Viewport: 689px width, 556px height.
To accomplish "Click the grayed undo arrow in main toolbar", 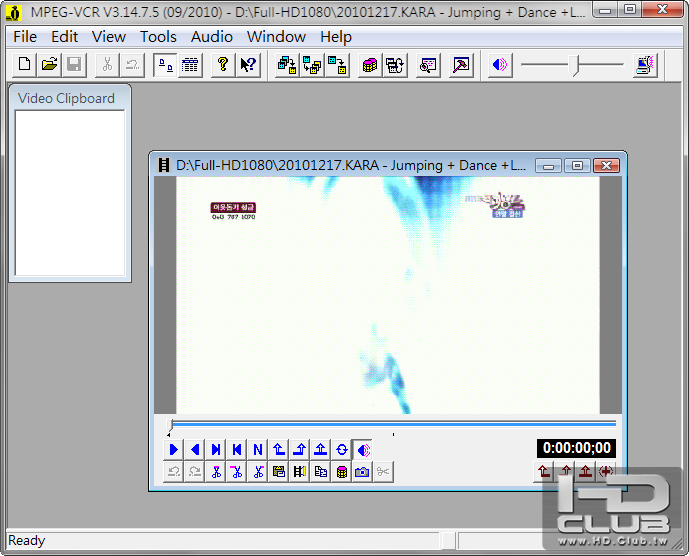I will [132, 65].
